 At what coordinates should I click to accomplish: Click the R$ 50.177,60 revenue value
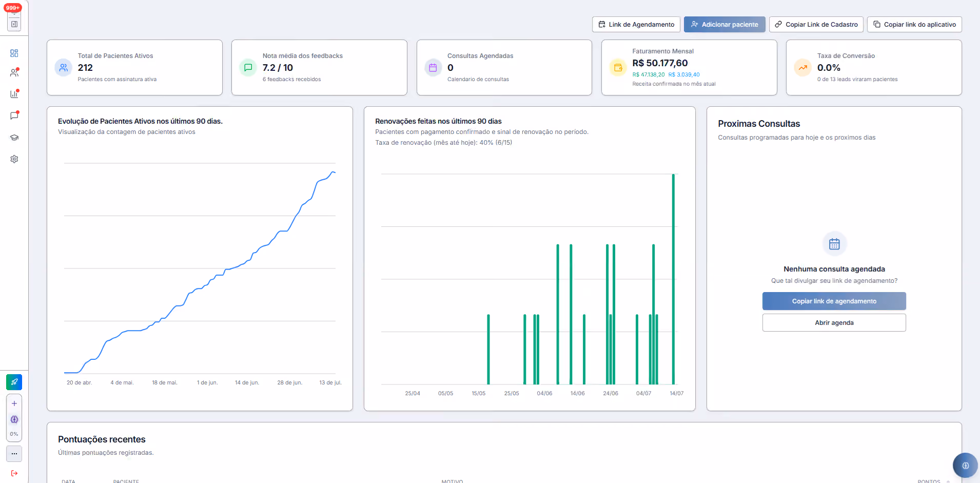coord(660,63)
